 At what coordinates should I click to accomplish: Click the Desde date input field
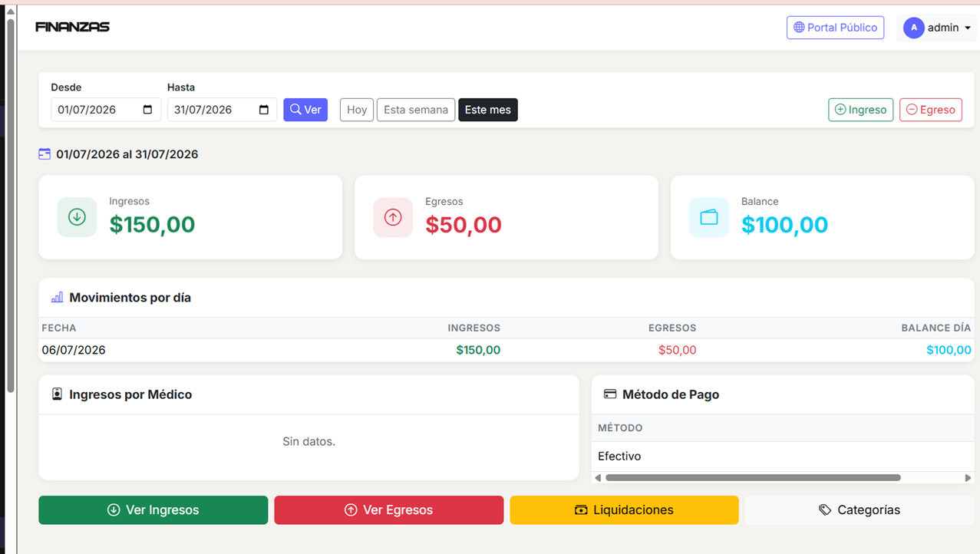tap(106, 110)
